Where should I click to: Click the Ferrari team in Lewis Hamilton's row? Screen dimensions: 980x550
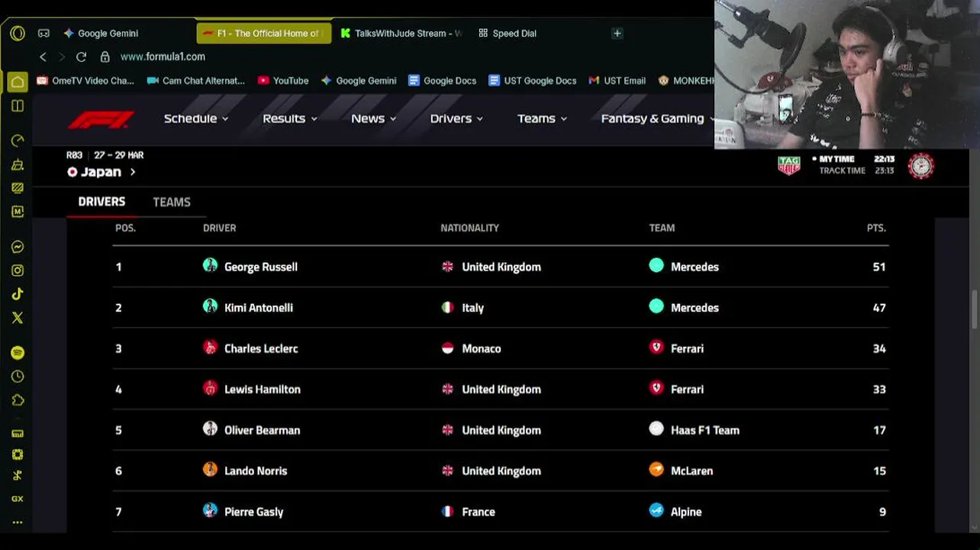click(x=687, y=390)
